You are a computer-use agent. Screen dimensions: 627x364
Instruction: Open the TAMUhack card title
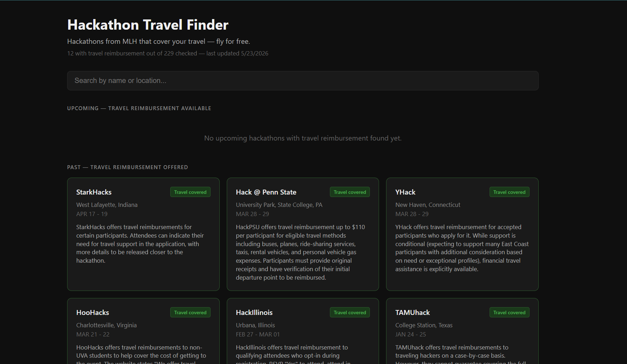coord(413,312)
